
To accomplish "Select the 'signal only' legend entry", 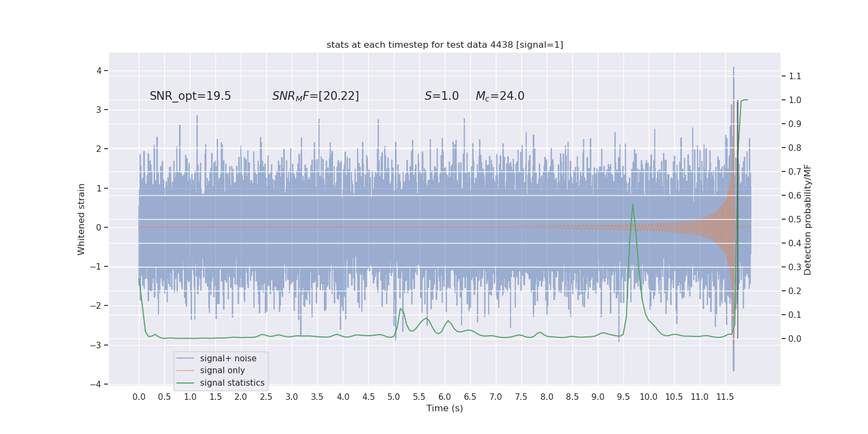I will [x=222, y=371].
